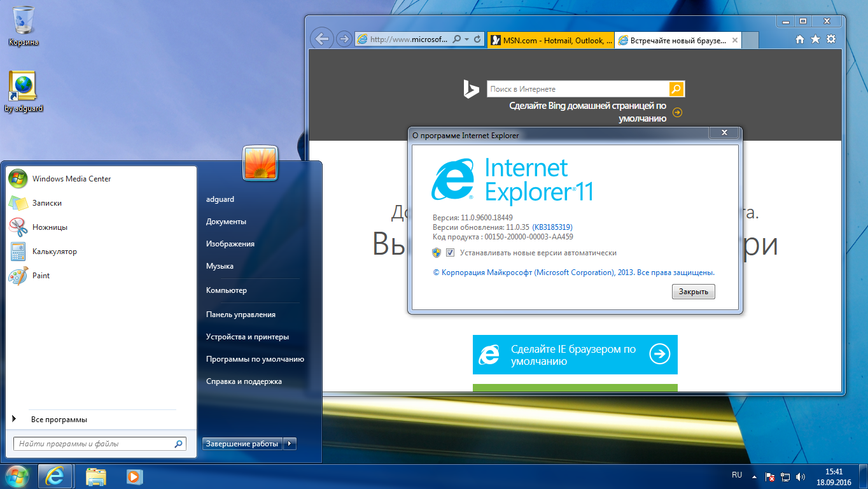Open the new tab button in IE
868x489 pixels.
click(x=750, y=41)
